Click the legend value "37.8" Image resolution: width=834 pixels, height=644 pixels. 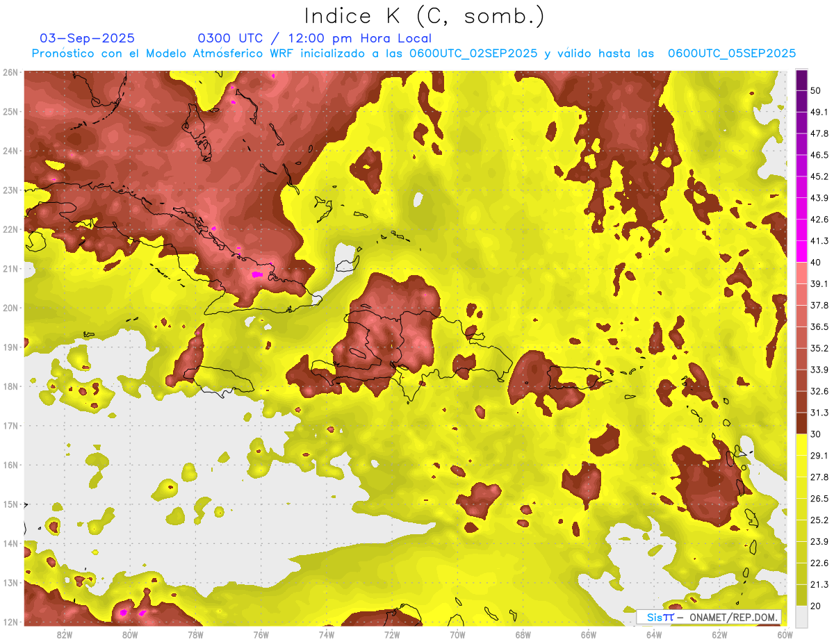[x=819, y=305]
